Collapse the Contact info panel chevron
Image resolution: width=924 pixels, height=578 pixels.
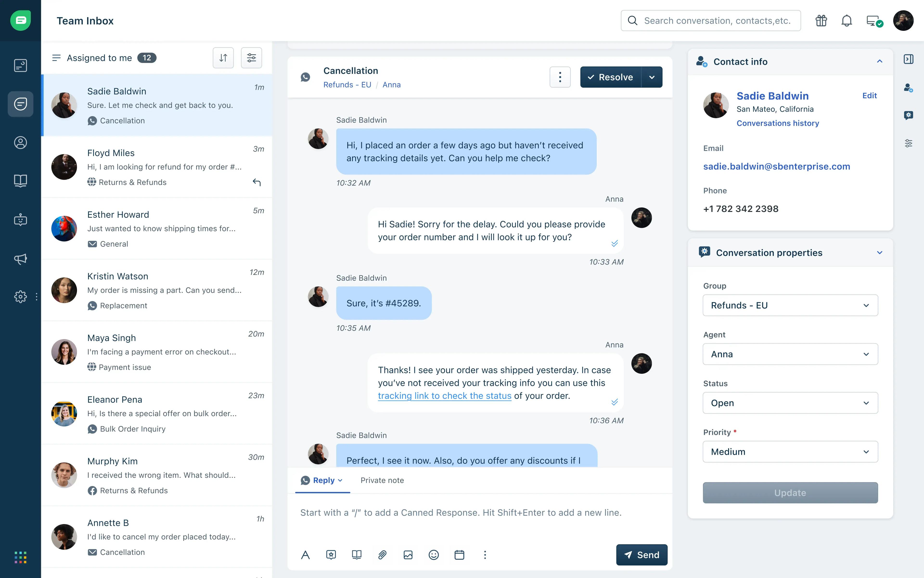(880, 61)
